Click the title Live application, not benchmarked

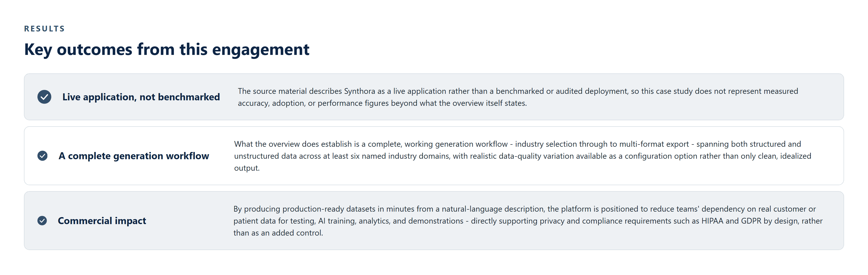click(141, 97)
